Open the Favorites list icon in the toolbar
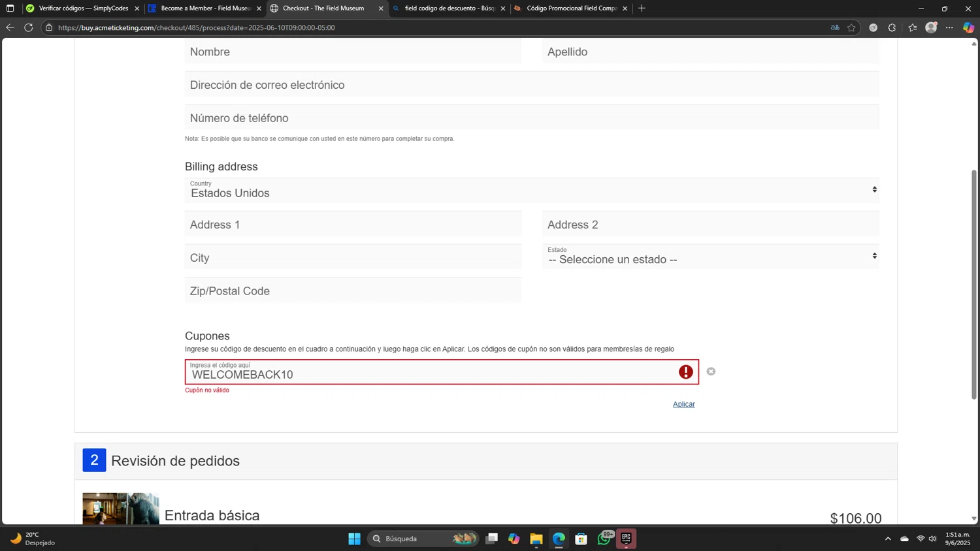This screenshot has width=980, height=551. point(913,27)
